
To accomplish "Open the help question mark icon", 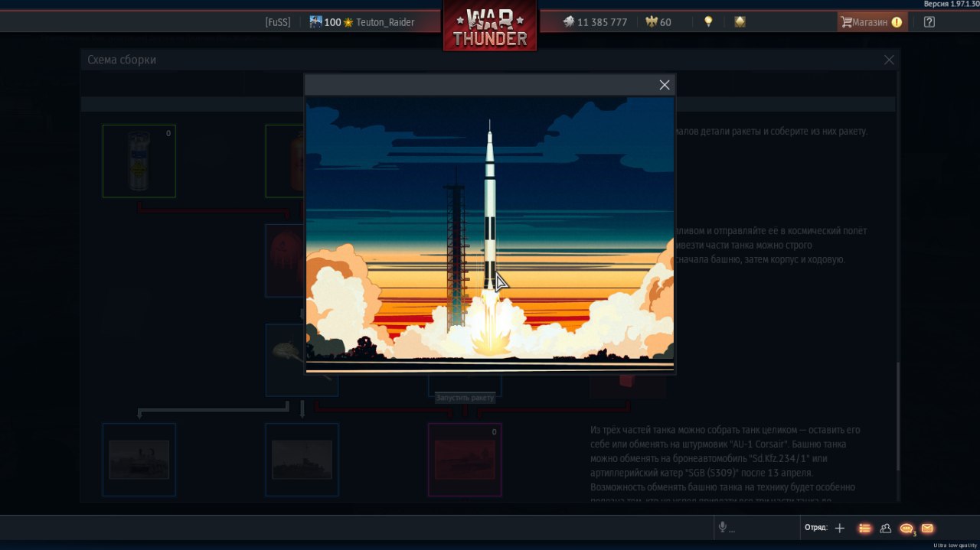I will (x=929, y=22).
